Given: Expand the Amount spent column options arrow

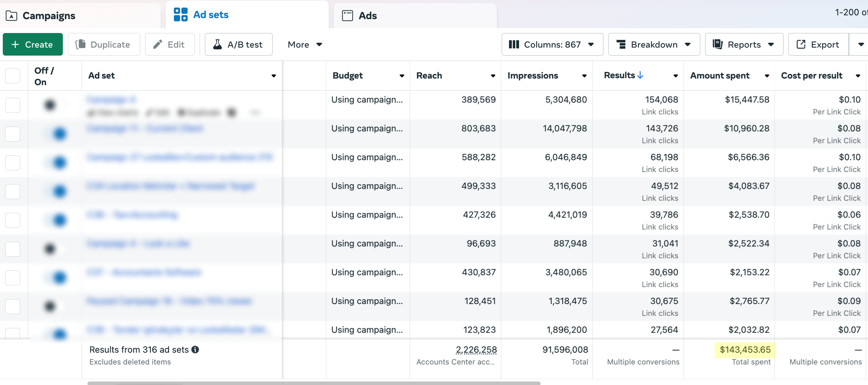Looking at the screenshot, I should pos(767,76).
